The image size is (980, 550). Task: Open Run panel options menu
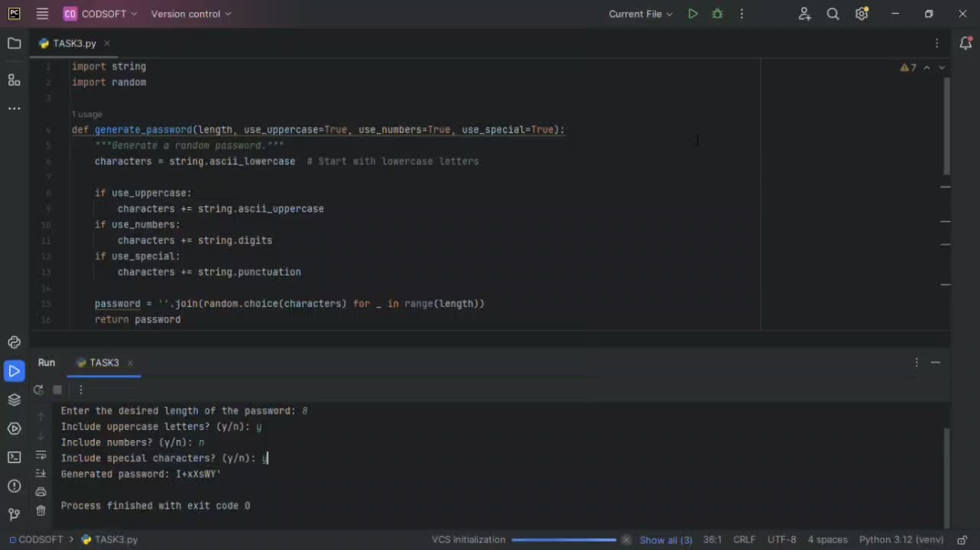tap(917, 363)
